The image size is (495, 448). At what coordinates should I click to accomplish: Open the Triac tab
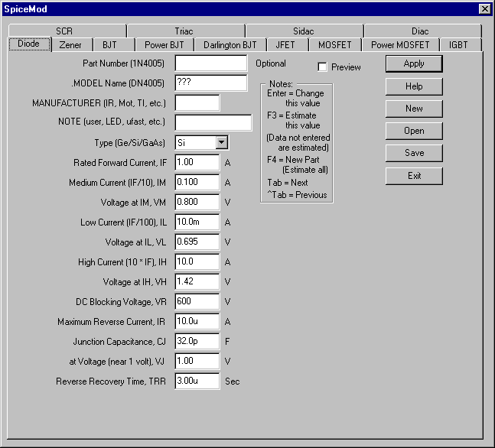184,31
